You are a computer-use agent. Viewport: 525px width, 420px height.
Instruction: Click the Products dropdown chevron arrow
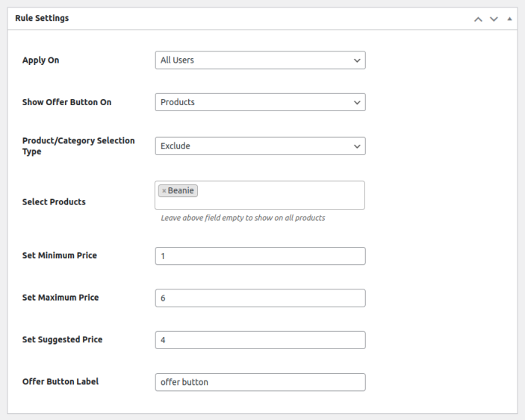[357, 102]
